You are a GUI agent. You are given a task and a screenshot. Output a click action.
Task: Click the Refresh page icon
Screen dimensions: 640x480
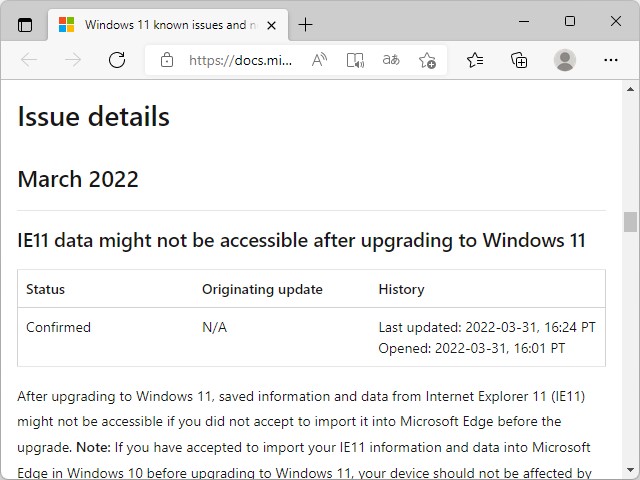[117, 60]
